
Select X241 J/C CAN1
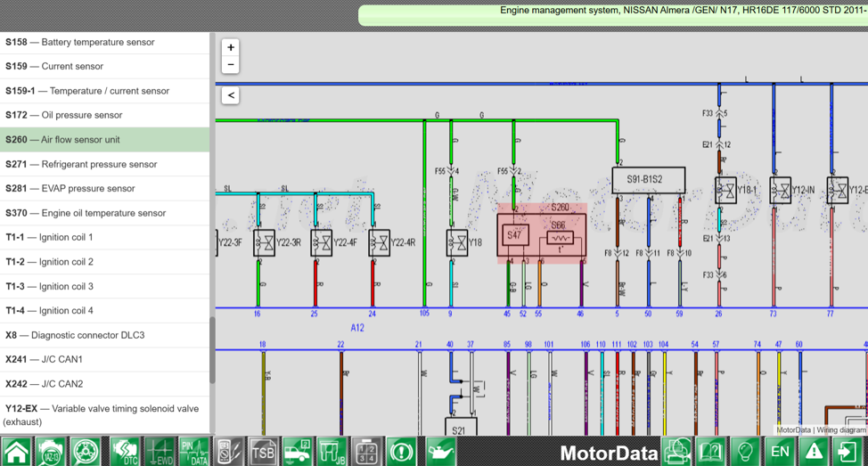point(104,359)
